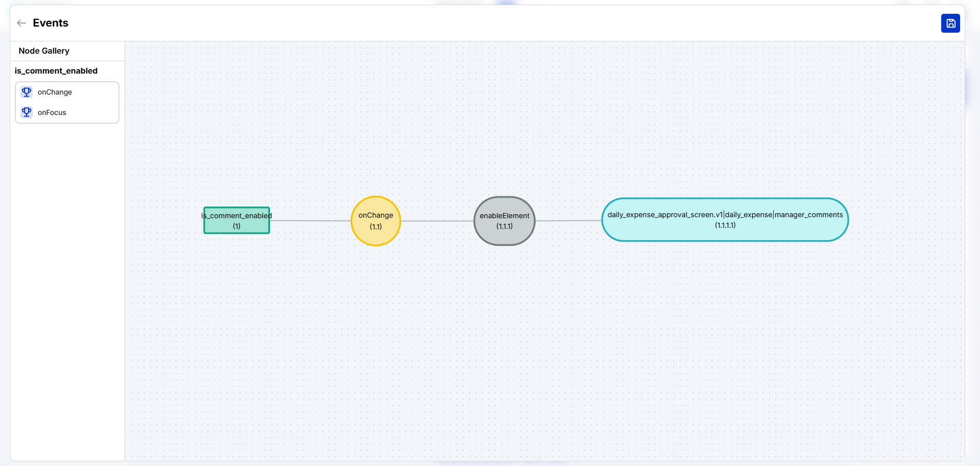Click the trophy icon next to onFocus
This screenshot has width=980, height=466.
(x=27, y=112)
